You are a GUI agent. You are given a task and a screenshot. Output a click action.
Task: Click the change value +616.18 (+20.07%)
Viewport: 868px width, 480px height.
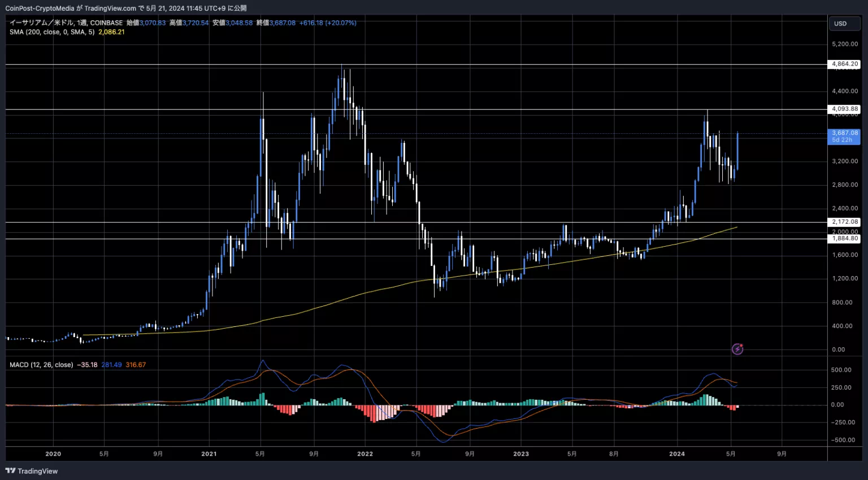tap(328, 23)
